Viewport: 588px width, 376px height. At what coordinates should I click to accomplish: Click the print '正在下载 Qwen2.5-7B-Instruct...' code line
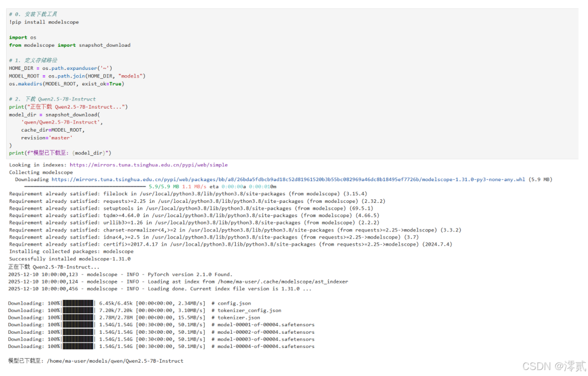[x=68, y=107]
